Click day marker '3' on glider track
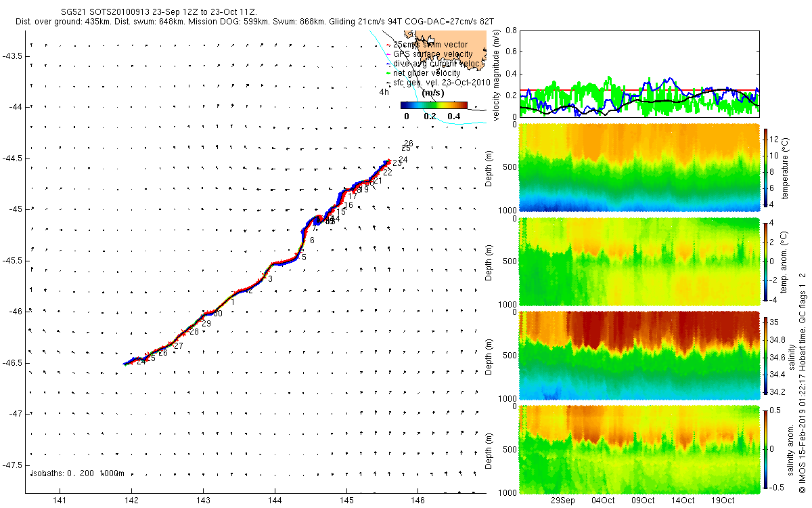 (x=270, y=278)
